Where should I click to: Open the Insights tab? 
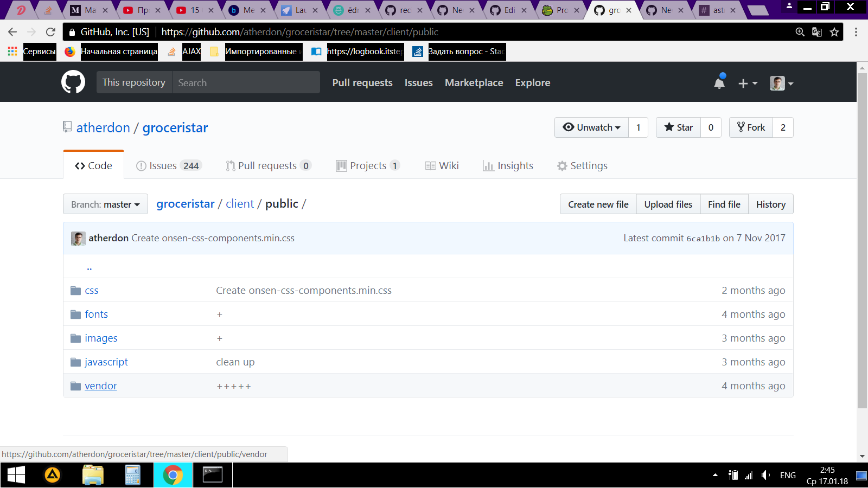pos(508,165)
